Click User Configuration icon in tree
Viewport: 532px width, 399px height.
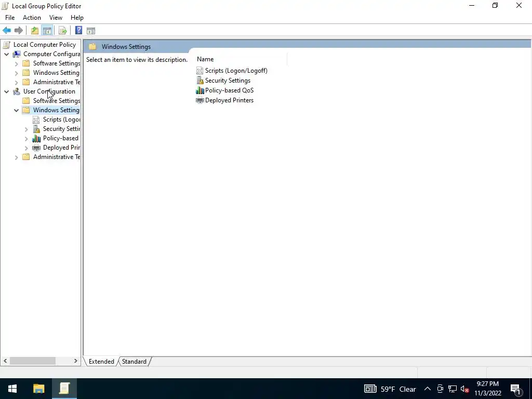coord(16,91)
